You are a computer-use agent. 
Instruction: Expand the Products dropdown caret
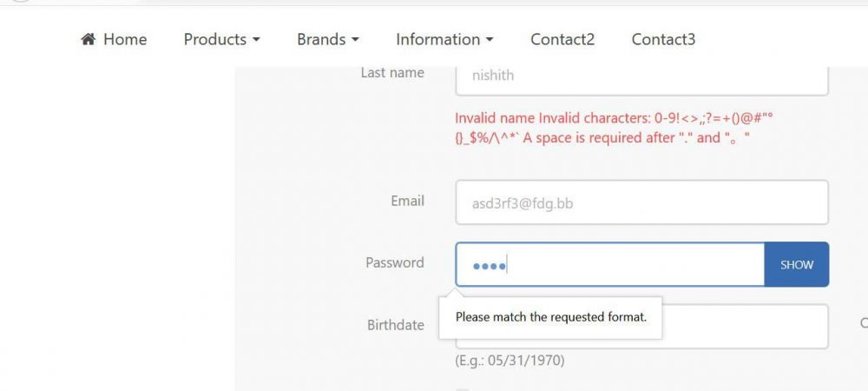[x=256, y=40]
